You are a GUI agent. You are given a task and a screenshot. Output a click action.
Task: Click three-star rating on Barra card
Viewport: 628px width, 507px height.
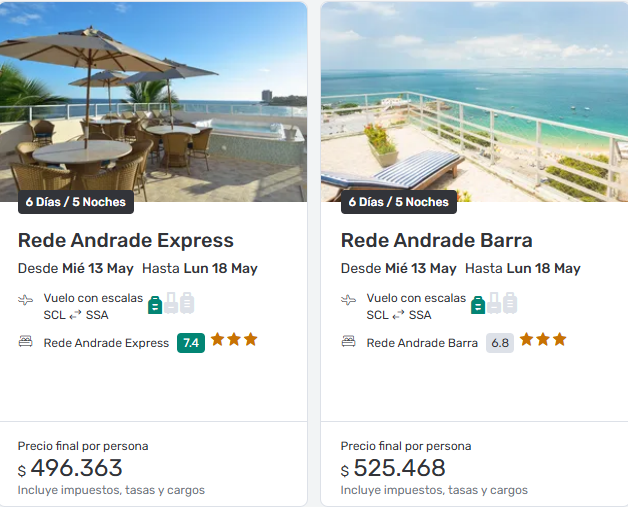coord(544,340)
